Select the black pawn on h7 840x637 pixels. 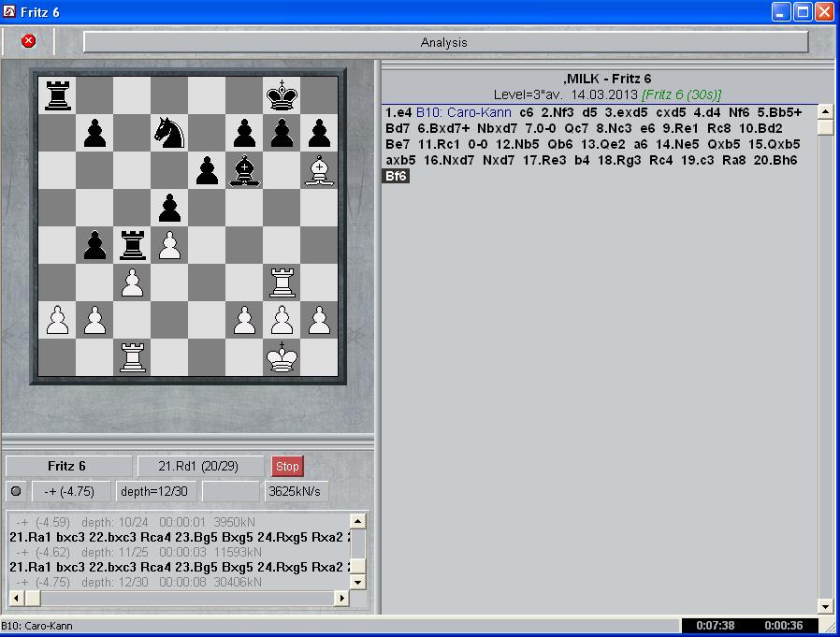319,132
